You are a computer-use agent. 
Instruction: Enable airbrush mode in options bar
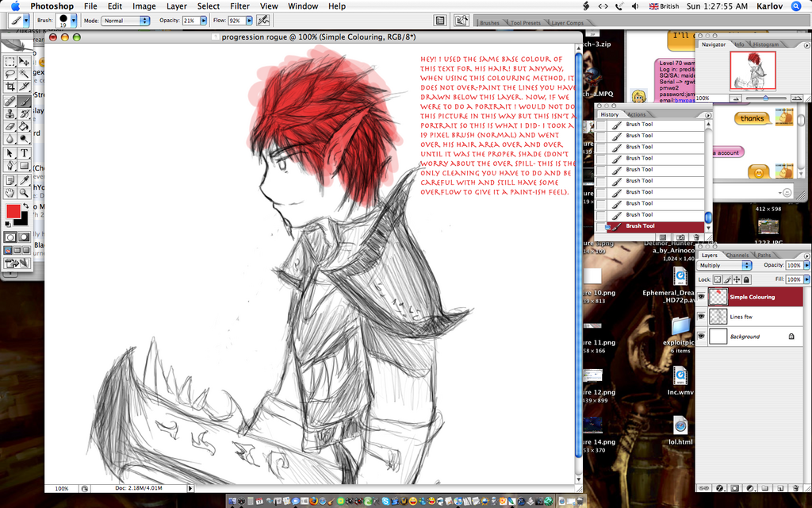click(x=263, y=21)
